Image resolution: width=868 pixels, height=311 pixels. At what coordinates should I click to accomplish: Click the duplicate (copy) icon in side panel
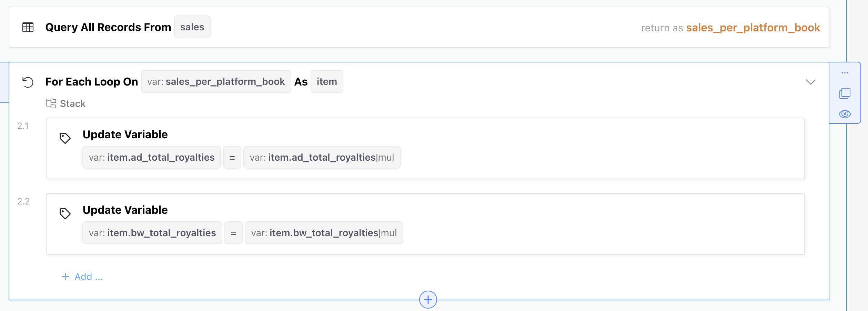pos(845,93)
